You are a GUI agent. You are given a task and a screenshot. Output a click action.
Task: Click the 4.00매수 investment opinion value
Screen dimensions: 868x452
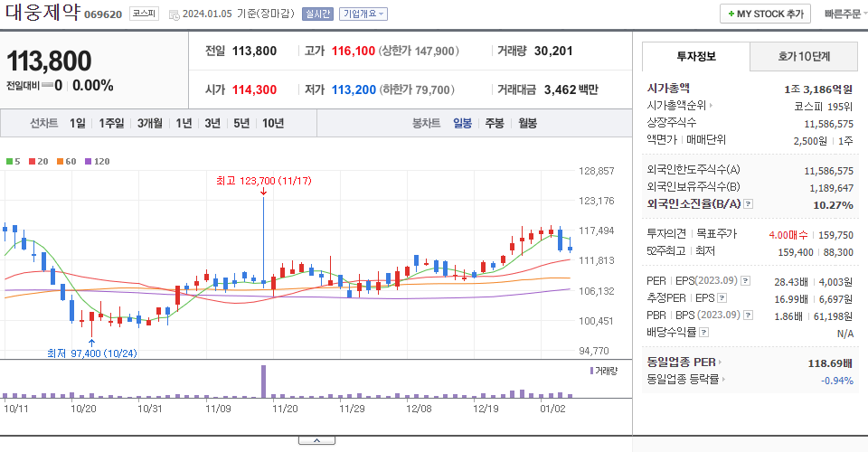tap(788, 234)
